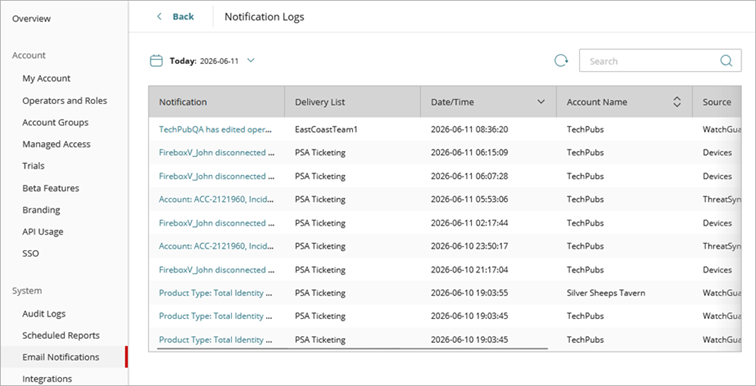Click the Delivery List column header
756x386 pixels.
[x=352, y=102]
